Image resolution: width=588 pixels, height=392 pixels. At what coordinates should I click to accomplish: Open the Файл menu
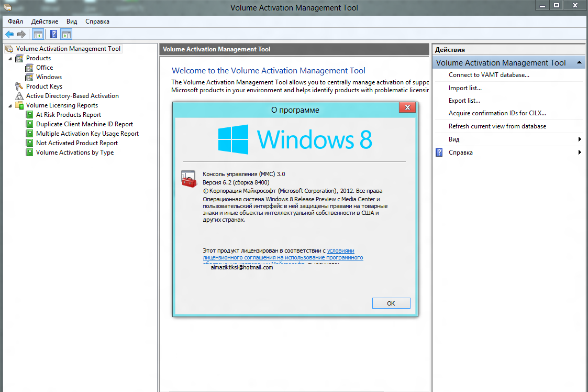coord(15,21)
